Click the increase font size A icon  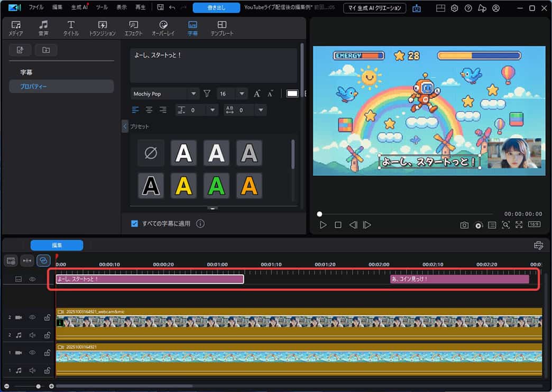(256, 94)
